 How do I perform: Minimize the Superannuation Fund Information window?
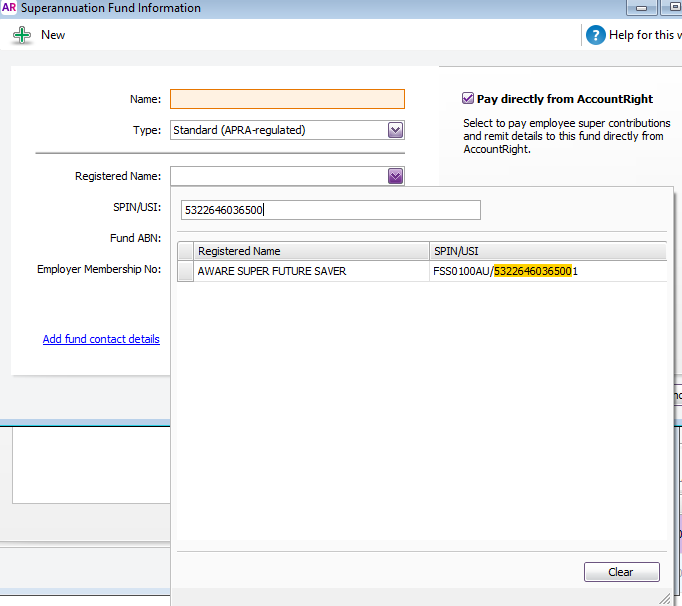[641, 8]
